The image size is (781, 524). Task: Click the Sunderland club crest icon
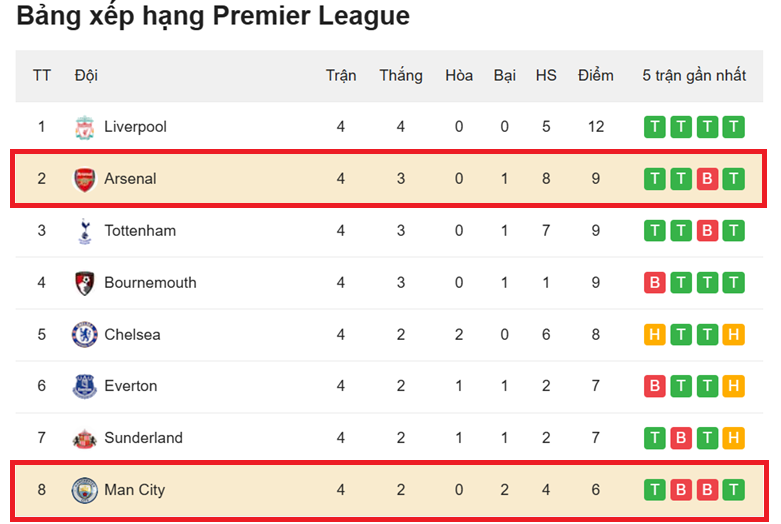(x=84, y=438)
